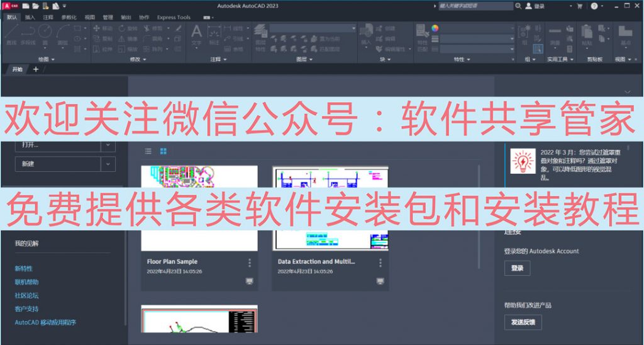Image resolution: width=644 pixels, height=345 pixels.
Task: Select the Line (直线) drawing tool
Action: [x=11, y=35]
